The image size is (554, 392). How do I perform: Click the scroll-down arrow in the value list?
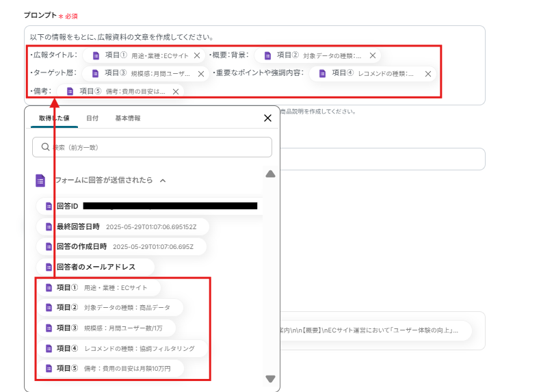point(270,379)
